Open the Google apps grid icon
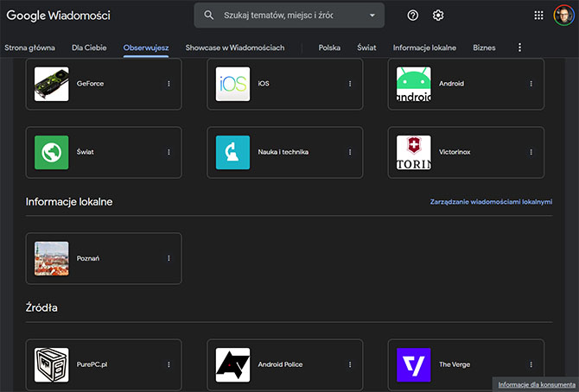The height and width of the screenshot is (392, 579). coord(538,16)
